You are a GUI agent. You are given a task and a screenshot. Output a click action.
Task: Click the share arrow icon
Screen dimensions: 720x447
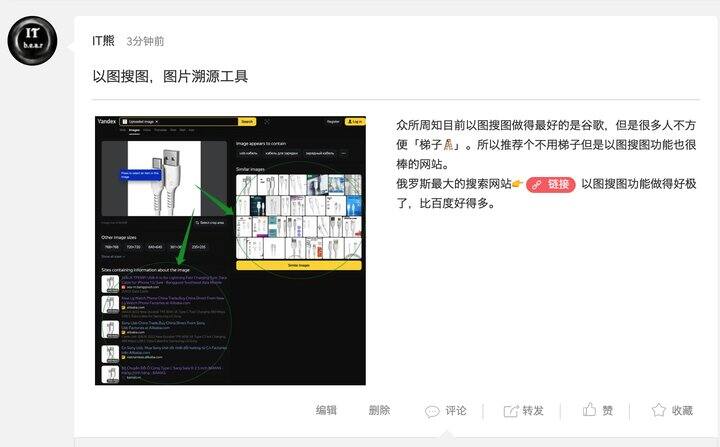(511, 411)
